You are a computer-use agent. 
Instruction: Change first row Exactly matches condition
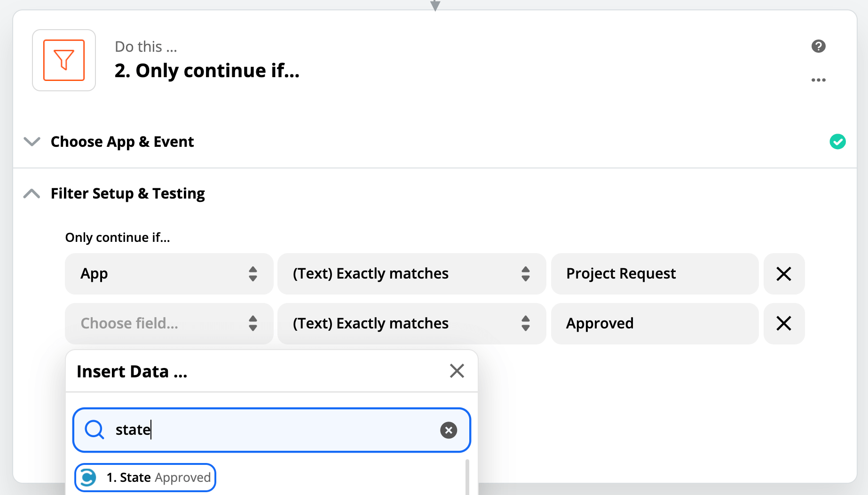[411, 274]
